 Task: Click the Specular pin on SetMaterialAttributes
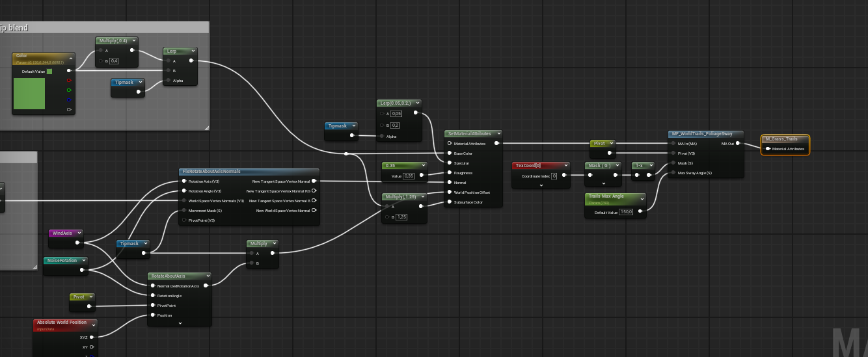tap(449, 163)
